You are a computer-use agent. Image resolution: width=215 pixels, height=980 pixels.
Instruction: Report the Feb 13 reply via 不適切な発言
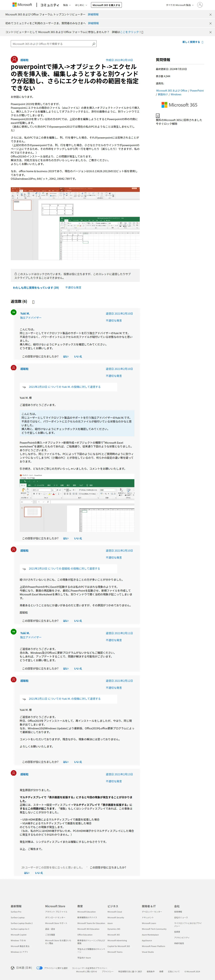(x=114, y=781)
